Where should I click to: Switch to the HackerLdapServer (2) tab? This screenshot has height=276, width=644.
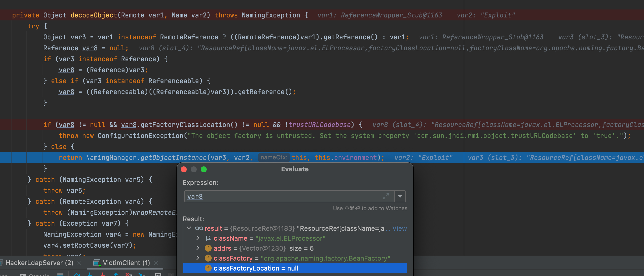click(39, 263)
